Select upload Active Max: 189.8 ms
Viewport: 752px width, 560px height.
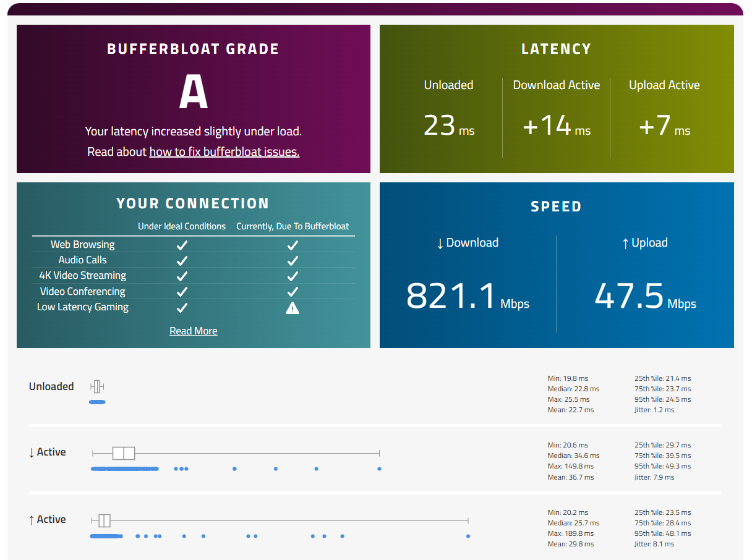pyautogui.click(x=570, y=533)
